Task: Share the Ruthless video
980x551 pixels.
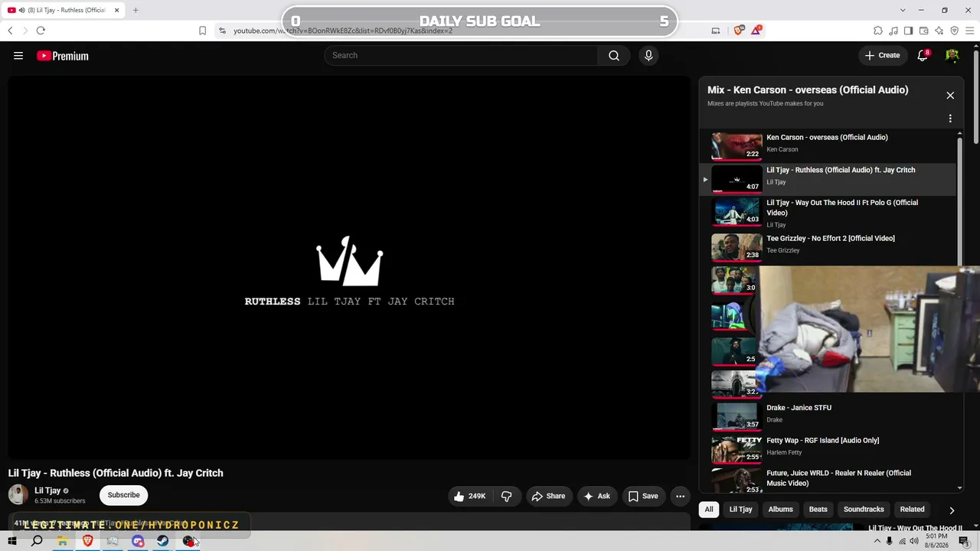Action: (548, 496)
